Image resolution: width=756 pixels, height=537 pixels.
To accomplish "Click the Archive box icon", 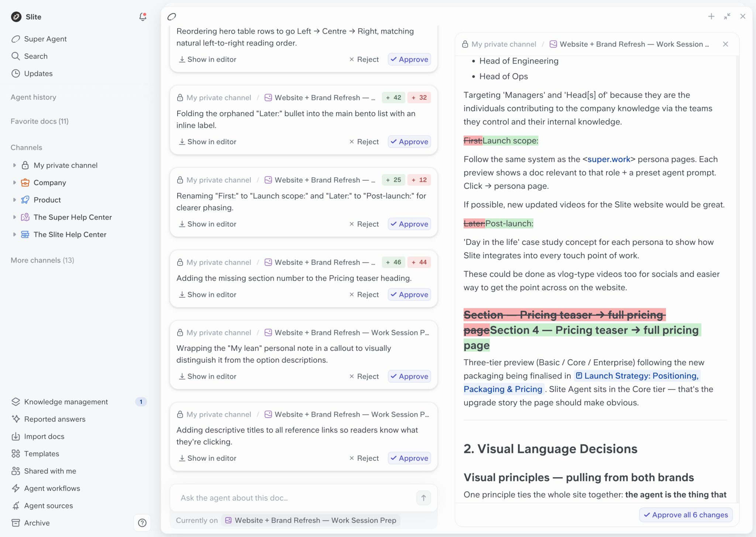I will (16, 523).
